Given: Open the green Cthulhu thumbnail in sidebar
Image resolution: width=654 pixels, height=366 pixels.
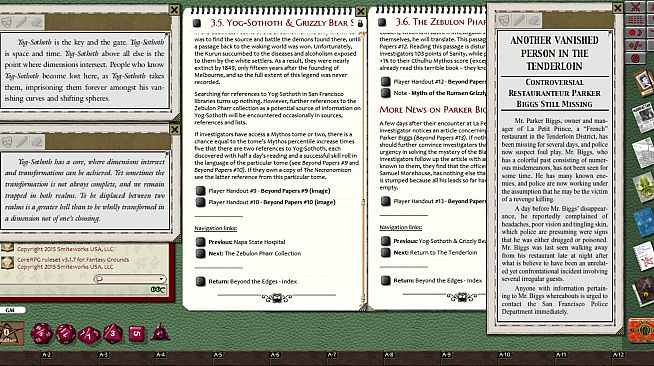Looking at the screenshot, I should point(644,187).
